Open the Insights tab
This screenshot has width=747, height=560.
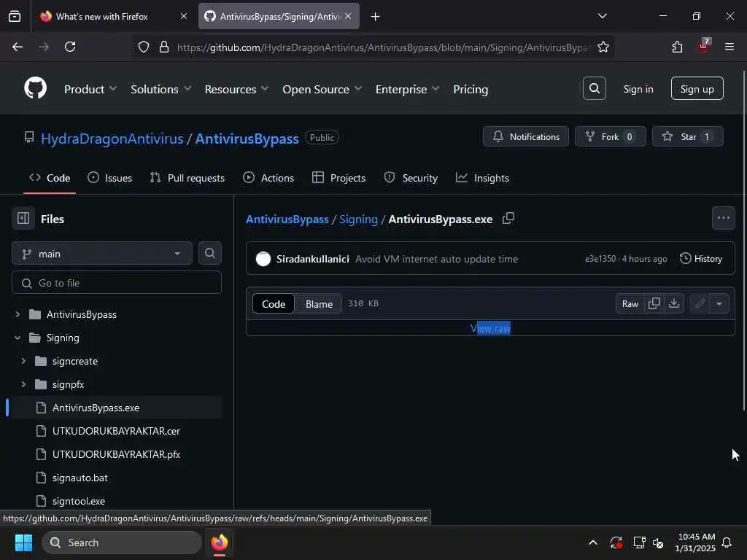tap(482, 178)
